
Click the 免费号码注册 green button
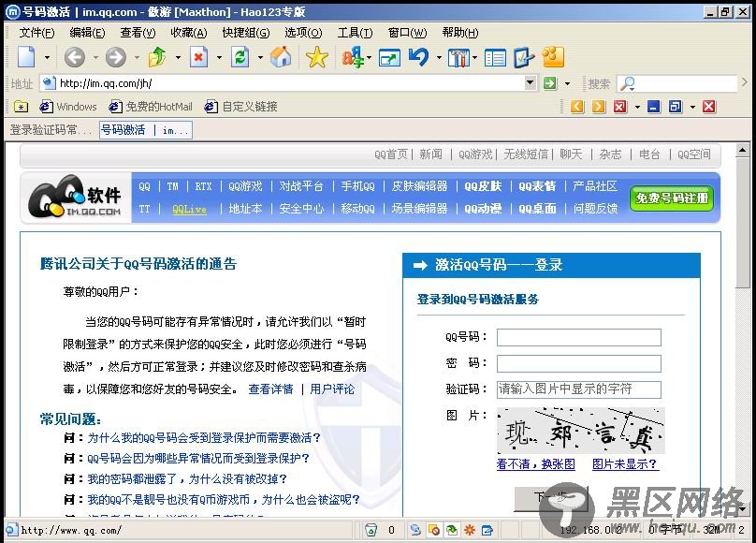click(x=672, y=198)
